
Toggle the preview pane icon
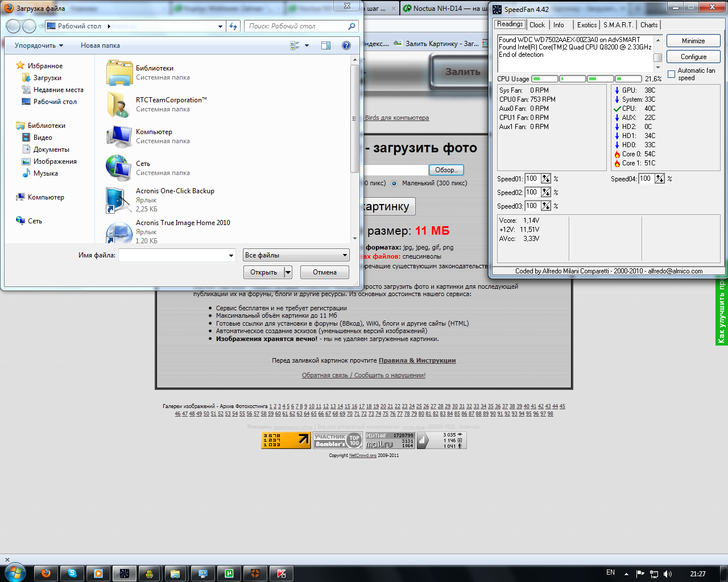(326, 45)
